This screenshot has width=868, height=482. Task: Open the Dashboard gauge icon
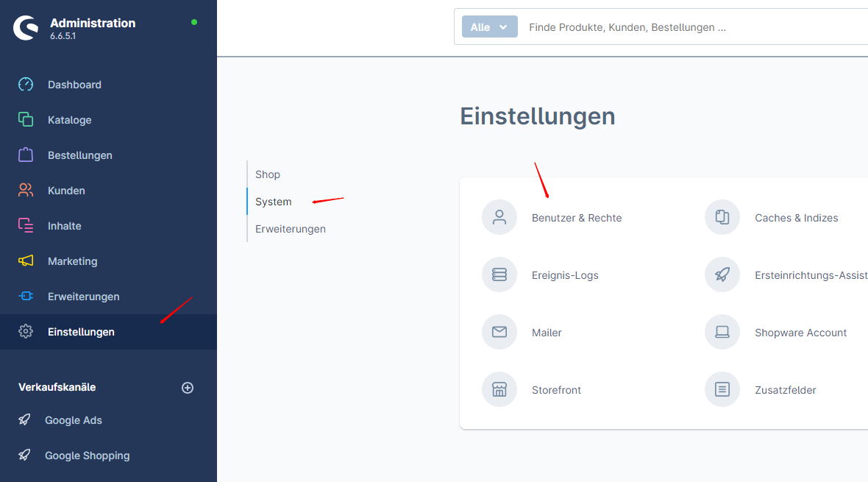click(x=26, y=85)
